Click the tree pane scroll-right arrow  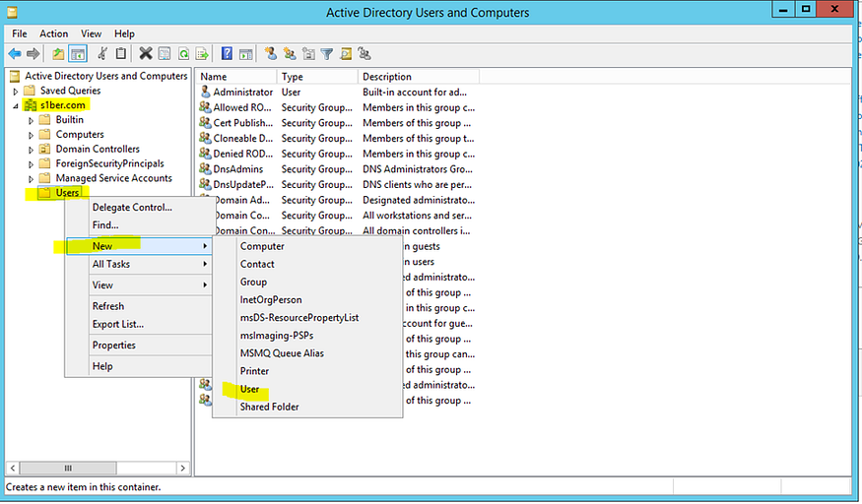coord(182,469)
